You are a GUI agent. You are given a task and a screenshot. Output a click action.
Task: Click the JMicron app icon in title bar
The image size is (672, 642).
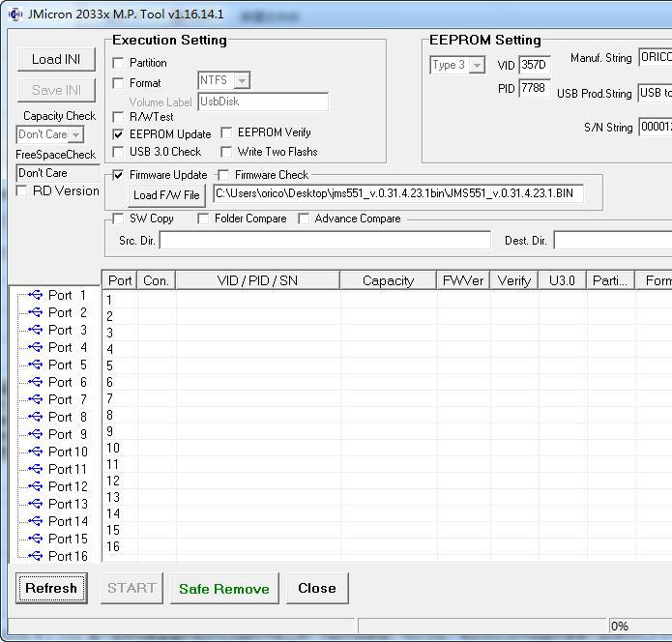click(x=15, y=14)
